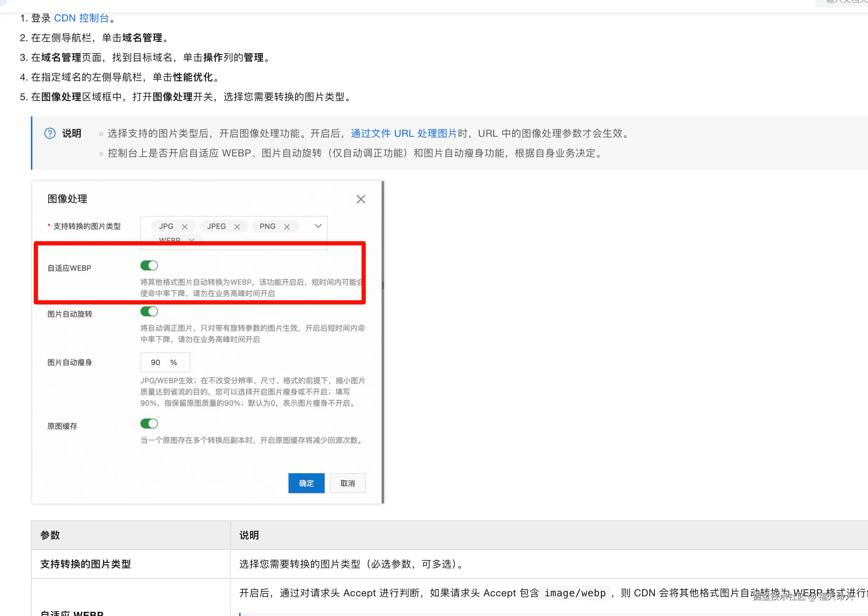Click the 参数 table header

(x=50, y=535)
